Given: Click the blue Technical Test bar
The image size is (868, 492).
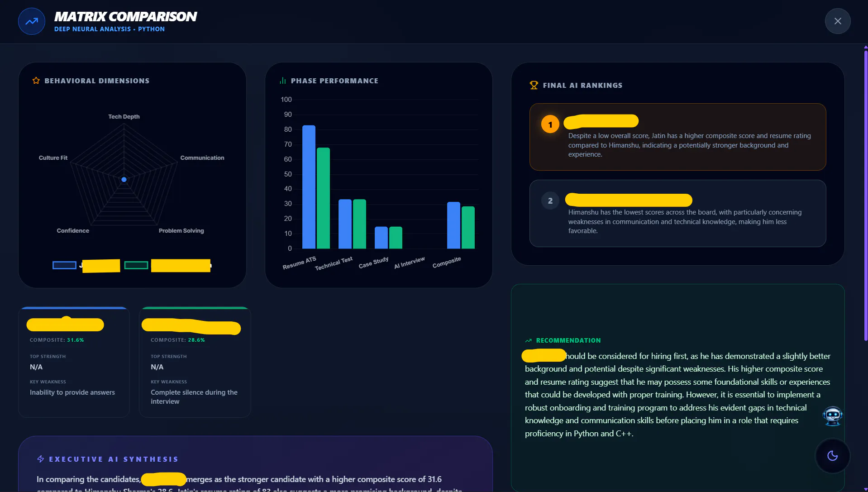Looking at the screenshot, I should [345, 224].
